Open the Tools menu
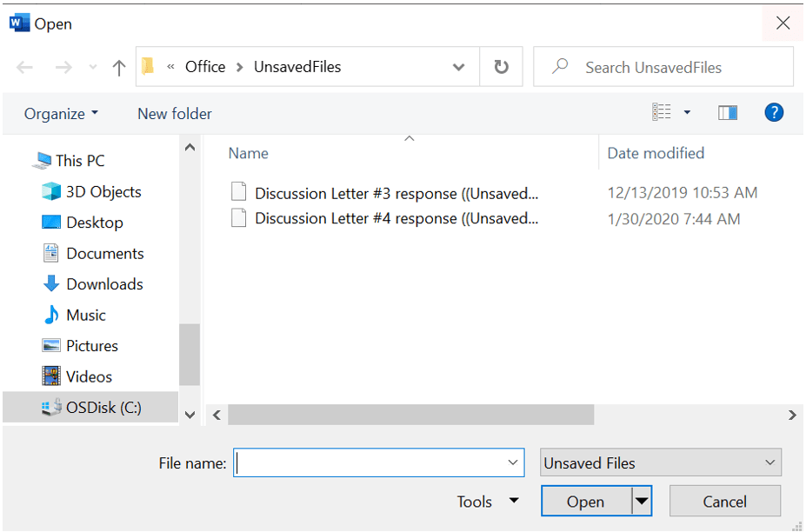806x532 pixels. (x=487, y=502)
